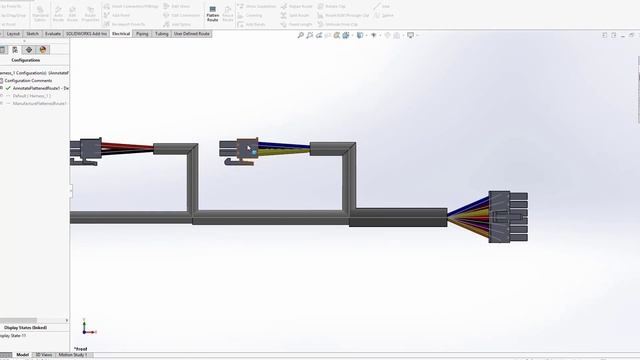Click the Apply Scene icon
Image resolution: width=640 pixels, height=360 pixels.
coord(396,36)
